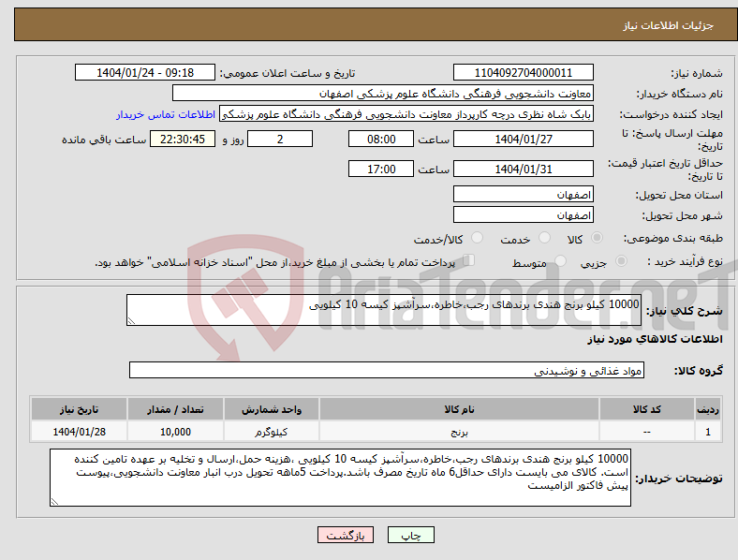Select the متوسط purchase type radio
The width and height of the screenshot is (738, 560).
click(561, 260)
